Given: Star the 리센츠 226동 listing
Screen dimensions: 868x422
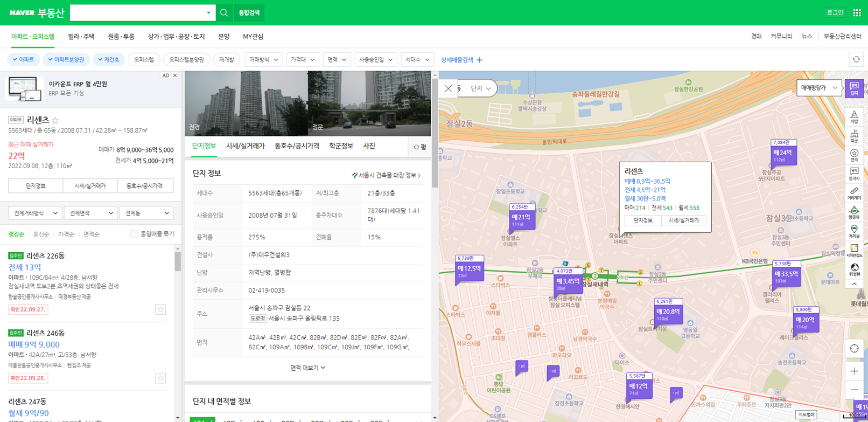Looking at the screenshot, I should [160, 309].
